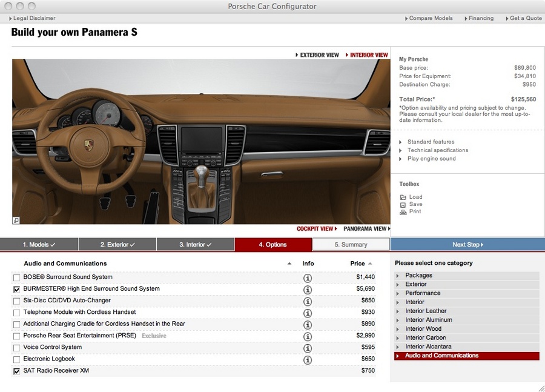Click the Print printer icon in Toolbox

coord(403,212)
